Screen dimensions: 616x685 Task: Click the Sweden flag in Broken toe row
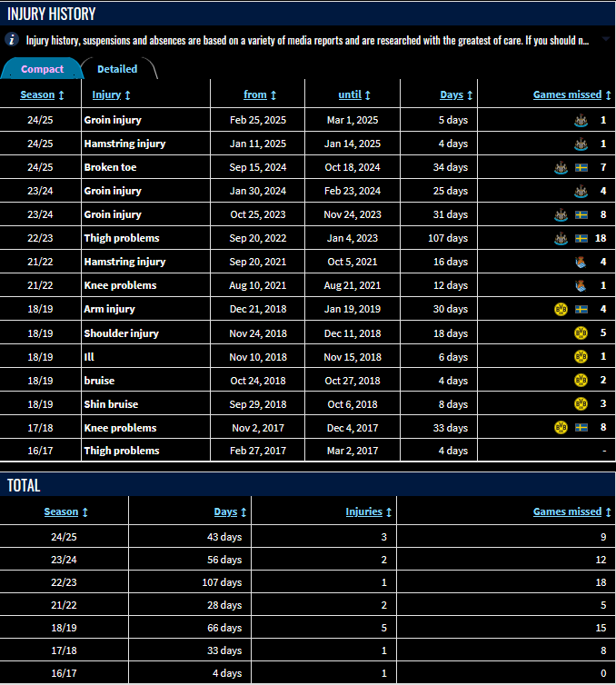pos(581,167)
